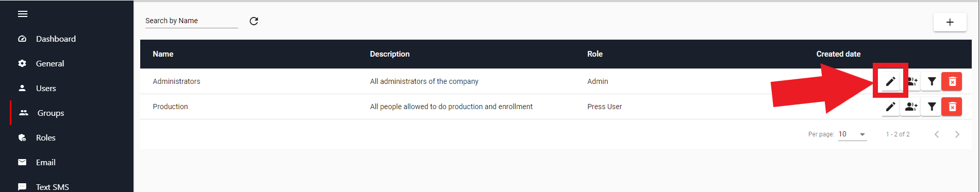Go to previous page of results
Screen dimensions: 980x192
coord(937,134)
